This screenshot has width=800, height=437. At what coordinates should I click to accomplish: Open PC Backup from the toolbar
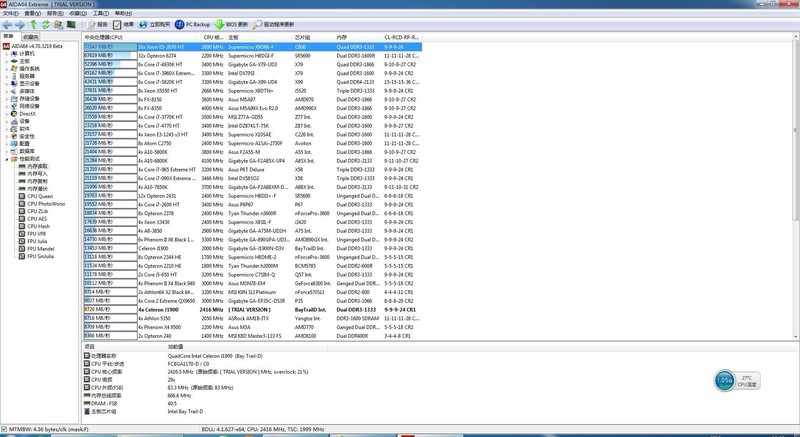[192, 24]
